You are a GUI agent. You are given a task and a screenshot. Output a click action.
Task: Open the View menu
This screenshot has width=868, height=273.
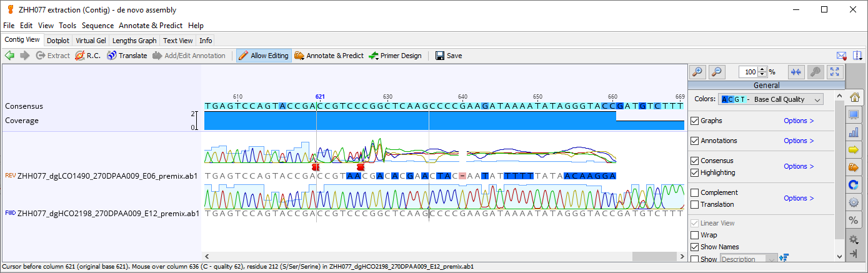click(46, 26)
